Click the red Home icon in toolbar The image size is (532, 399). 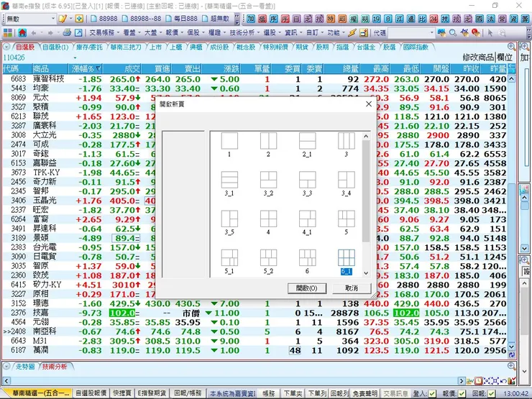click(22, 32)
